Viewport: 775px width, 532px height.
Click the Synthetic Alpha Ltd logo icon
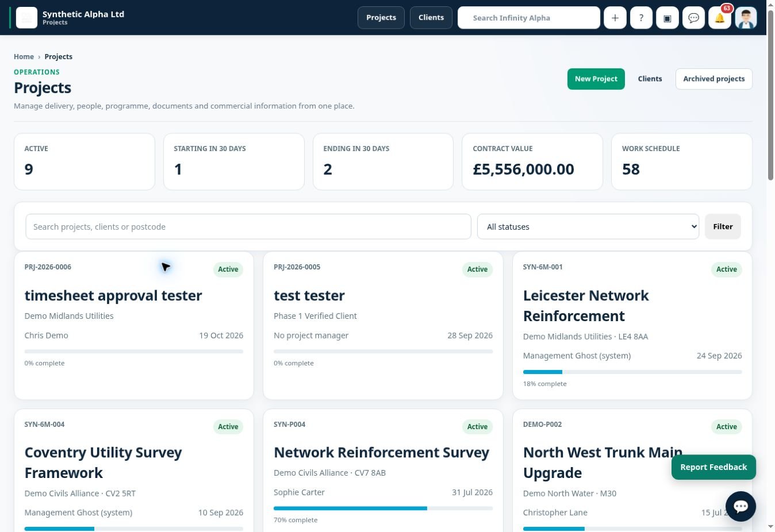[26, 18]
